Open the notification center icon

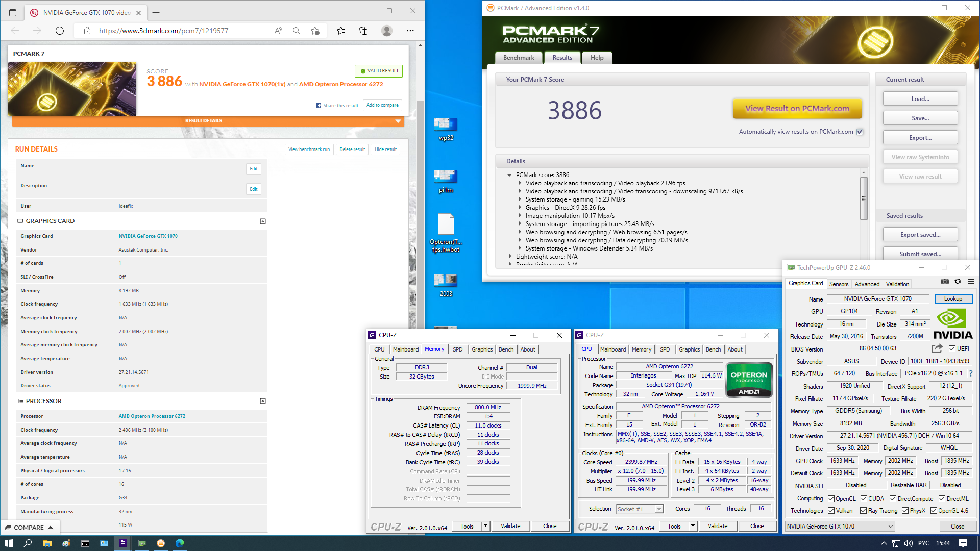point(963,543)
